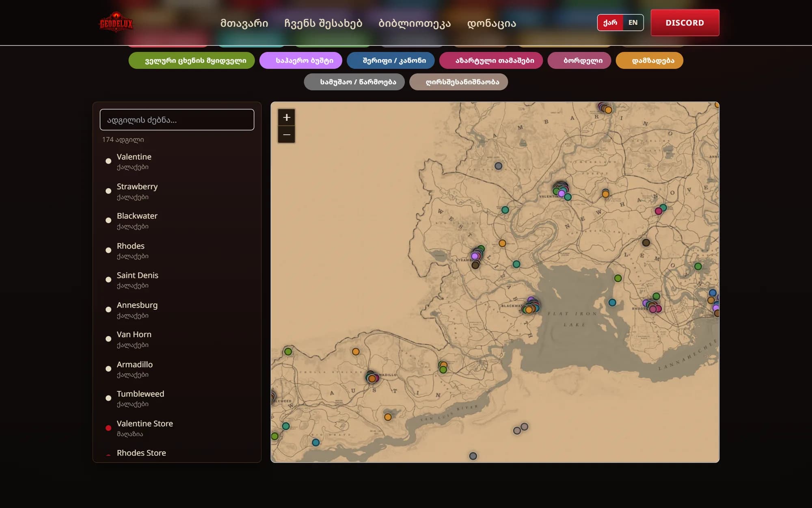This screenshot has height=508, width=812.
Task: Click the GEODELUX logo
Action: [116, 22]
